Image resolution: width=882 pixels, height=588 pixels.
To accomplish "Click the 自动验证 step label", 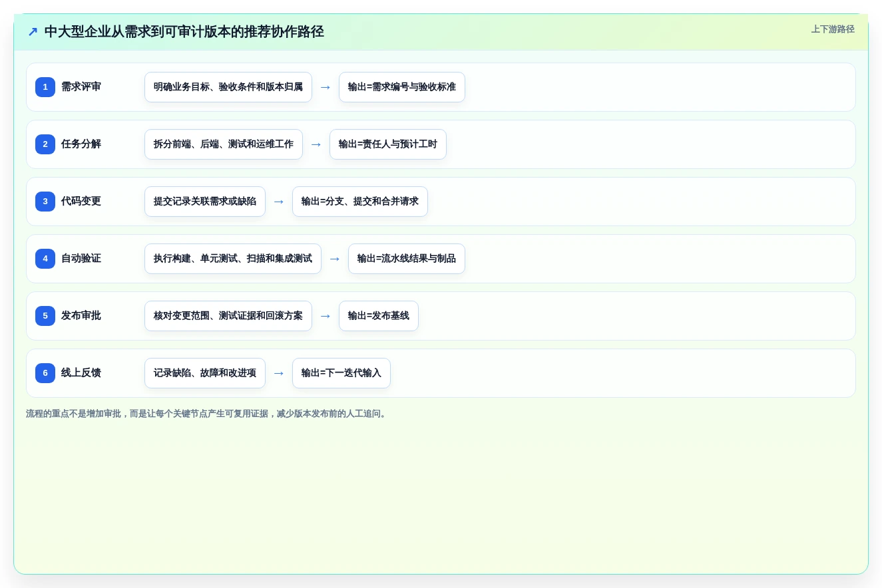I will pos(81,259).
